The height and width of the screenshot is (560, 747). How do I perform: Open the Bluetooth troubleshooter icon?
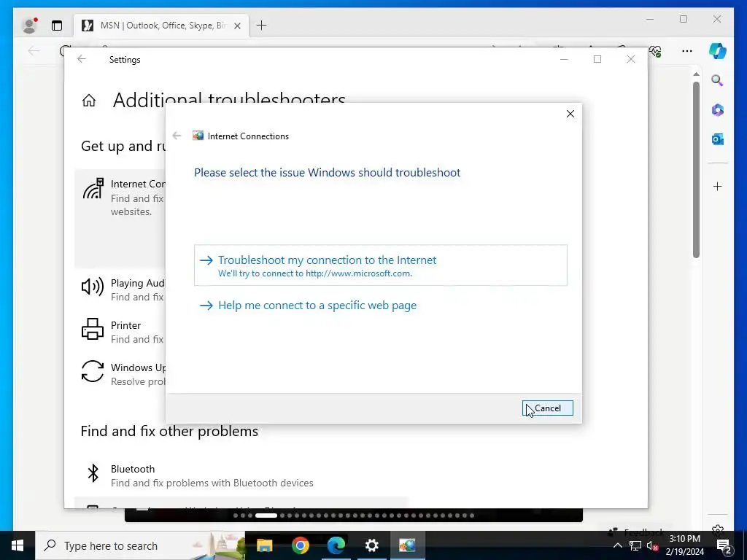[93, 473]
